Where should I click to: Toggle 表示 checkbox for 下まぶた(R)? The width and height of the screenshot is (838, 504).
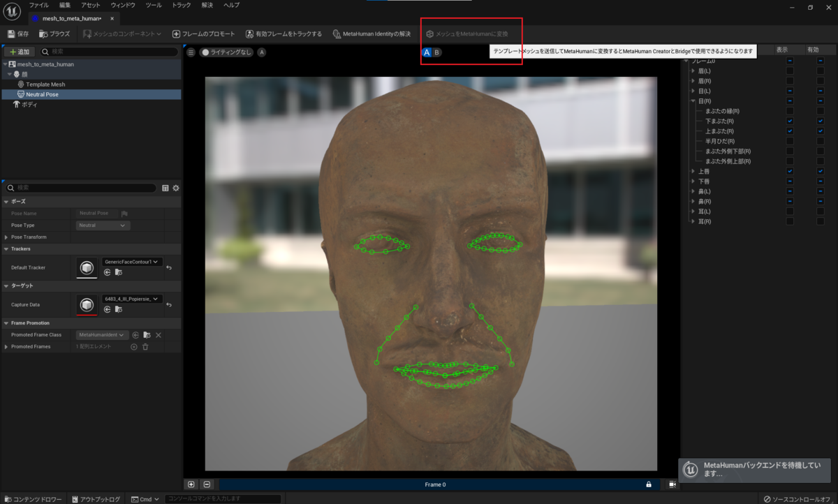pos(790,121)
